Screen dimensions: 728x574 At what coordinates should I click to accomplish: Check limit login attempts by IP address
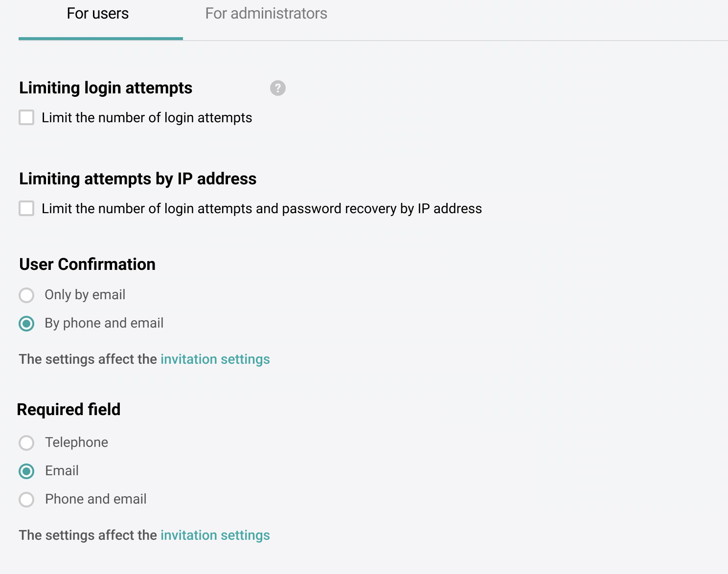click(26, 208)
